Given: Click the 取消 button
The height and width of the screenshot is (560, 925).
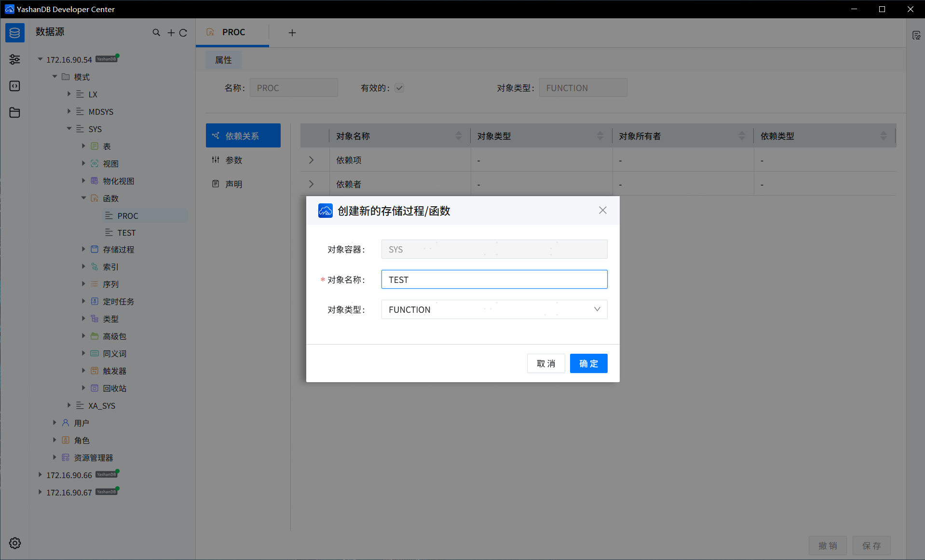Looking at the screenshot, I should 546,363.
